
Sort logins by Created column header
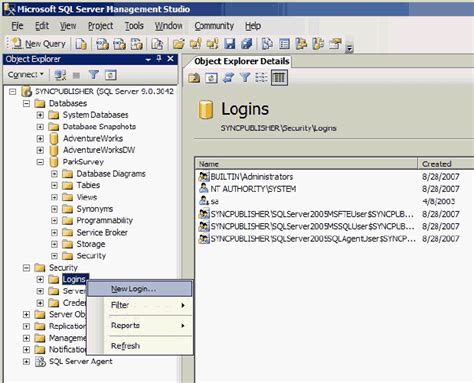pyautogui.click(x=445, y=164)
